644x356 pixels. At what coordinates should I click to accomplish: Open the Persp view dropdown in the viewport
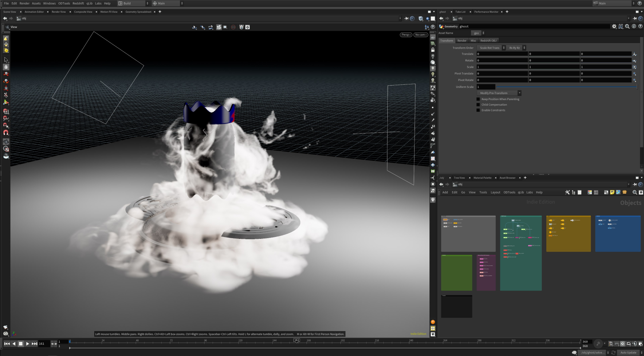(x=406, y=35)
